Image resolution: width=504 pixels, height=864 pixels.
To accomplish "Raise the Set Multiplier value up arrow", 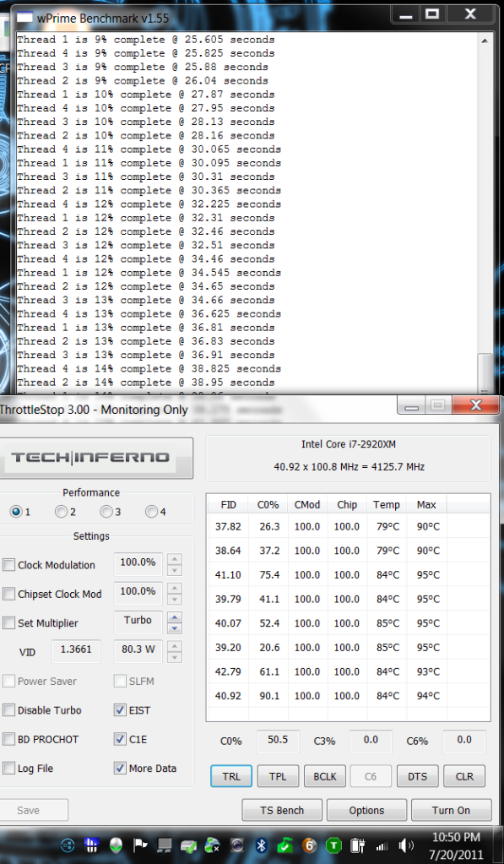I will point(175,617).
